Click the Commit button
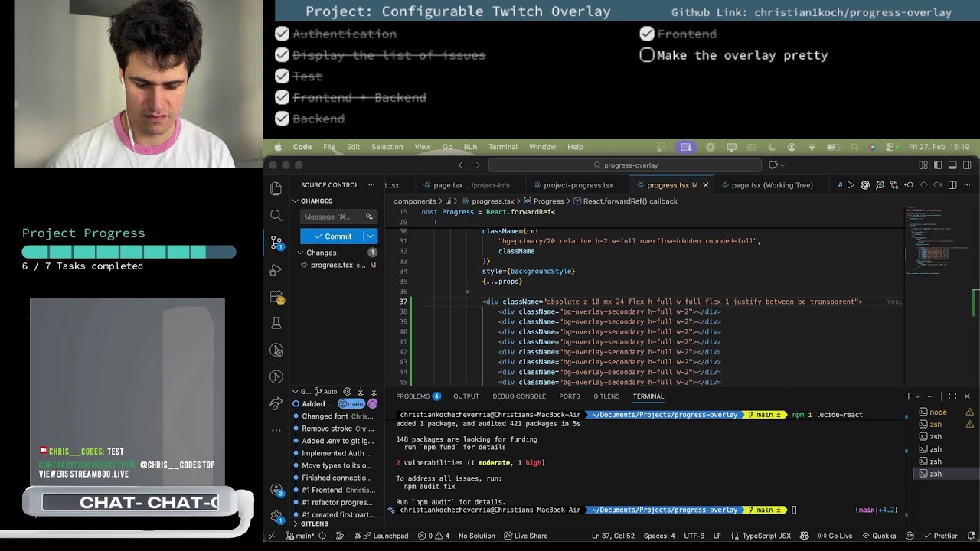This screenshot has height=551, width=980. (x=332, y=236)
